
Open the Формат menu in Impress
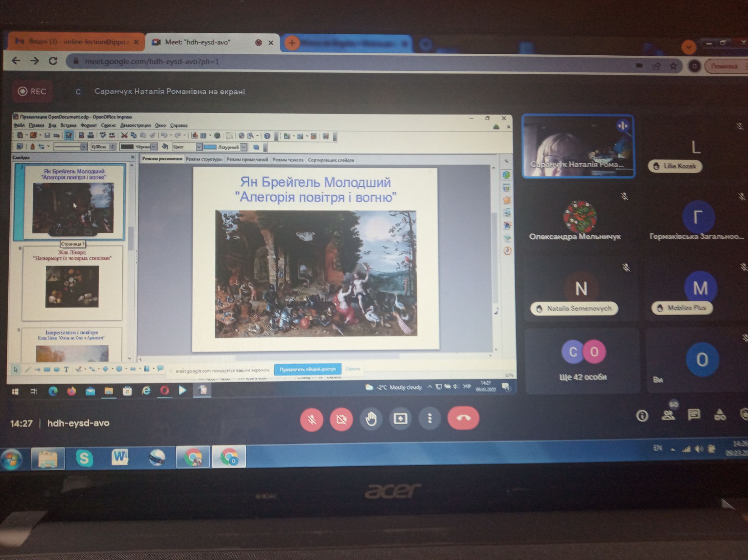coord(89,125)
